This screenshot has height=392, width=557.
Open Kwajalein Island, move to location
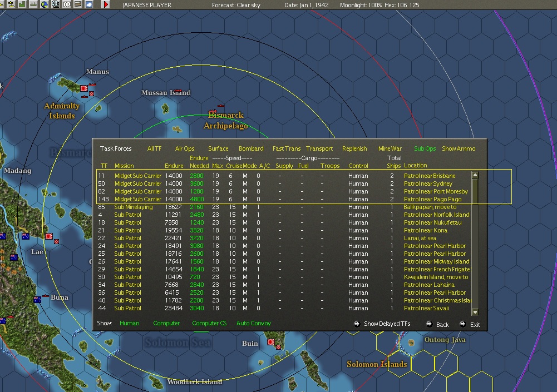pyautogui.click(x=436, y=277)
